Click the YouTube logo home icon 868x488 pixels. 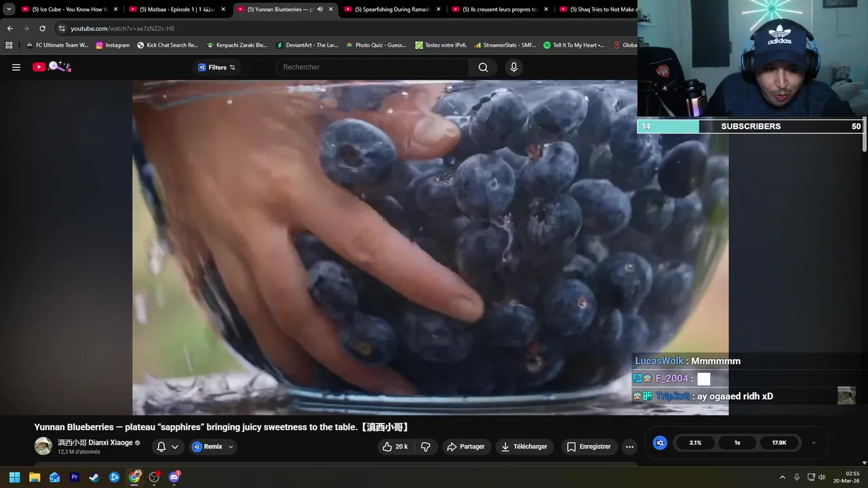[39, 67]
